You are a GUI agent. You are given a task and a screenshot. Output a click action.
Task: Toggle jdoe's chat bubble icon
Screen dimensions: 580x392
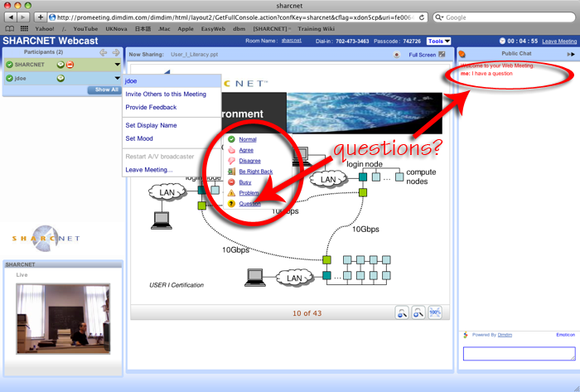click(x=60, y=79)
